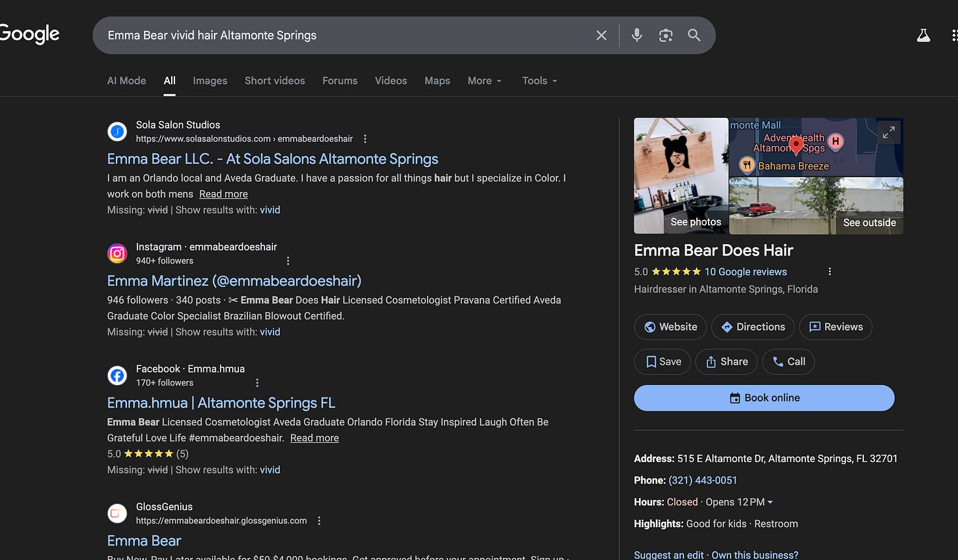Click the emmabeardoeshair.glossgenius.com URL
The height and width of the screenshot is (560, 958).
pyautogui.click(x=221, y=521)
